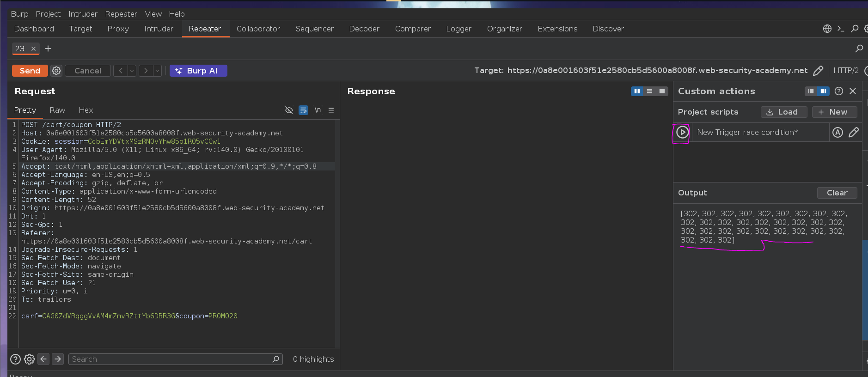Image resolution: width=868 pixels, height=377 pixels.
Task: Open the command terminal icon in top bar
Action: pos(841,29)
